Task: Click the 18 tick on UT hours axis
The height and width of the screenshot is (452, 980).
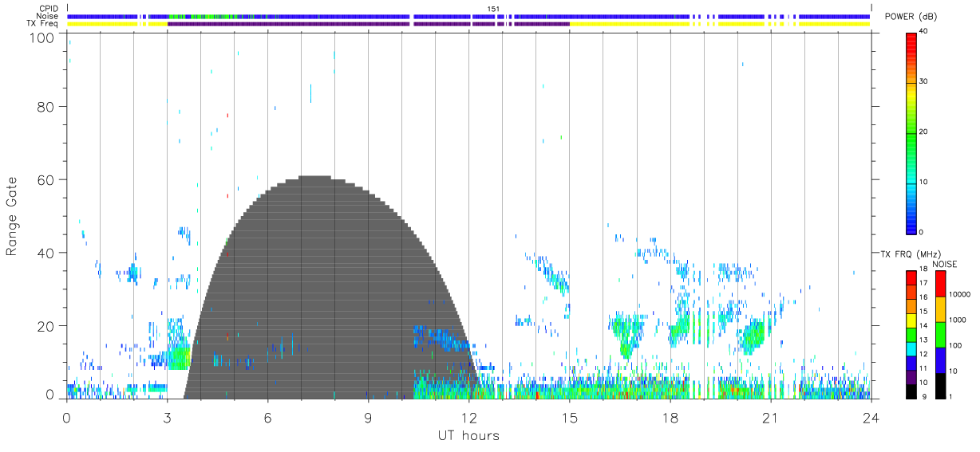Action: pos(670,417)
